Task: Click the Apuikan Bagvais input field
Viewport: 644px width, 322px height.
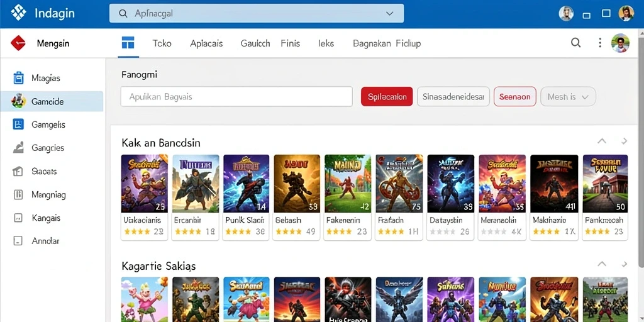Action: 236,97
